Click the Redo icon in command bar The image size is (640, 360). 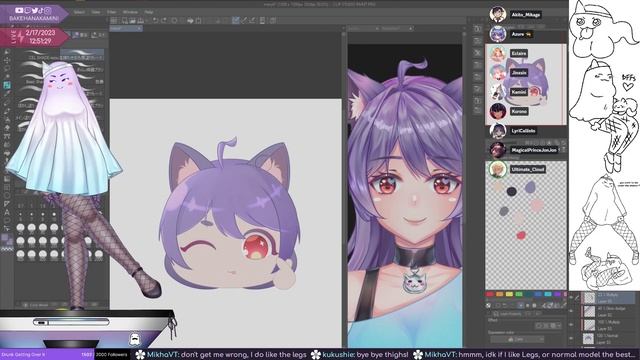click(x=164, y=20)
